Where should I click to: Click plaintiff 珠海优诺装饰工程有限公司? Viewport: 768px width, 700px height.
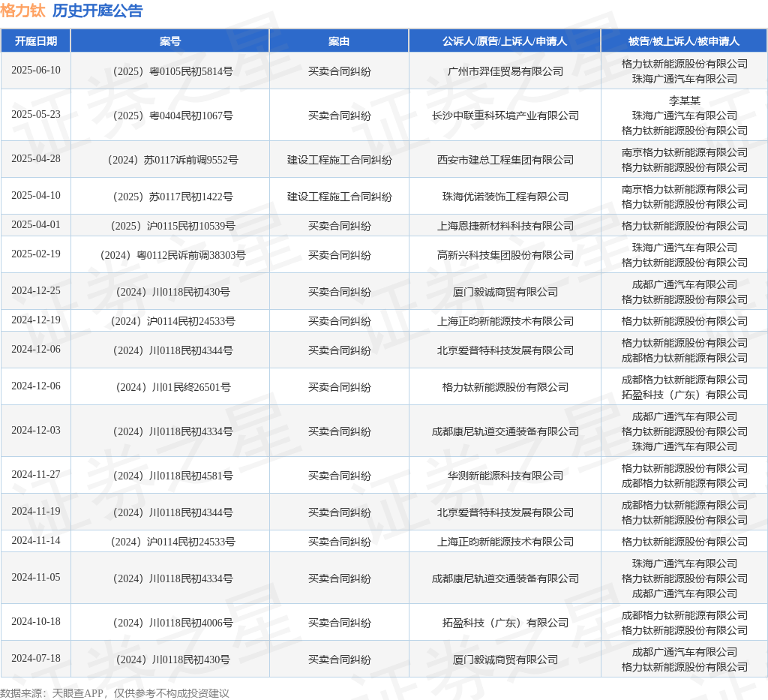click(505, 197)
